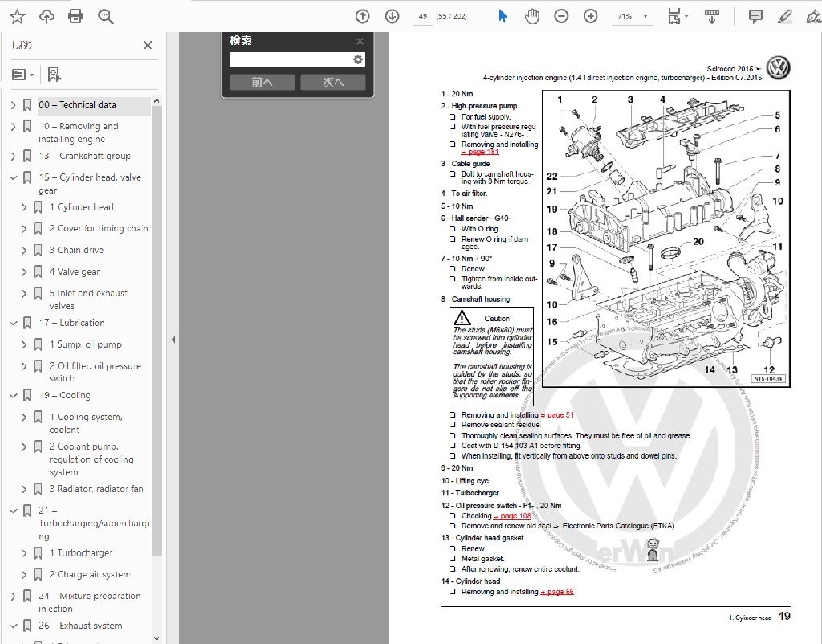Collapse the 19 – Cooling bookmark
This screenshot has height=644, width=822.
coord(13,395)
